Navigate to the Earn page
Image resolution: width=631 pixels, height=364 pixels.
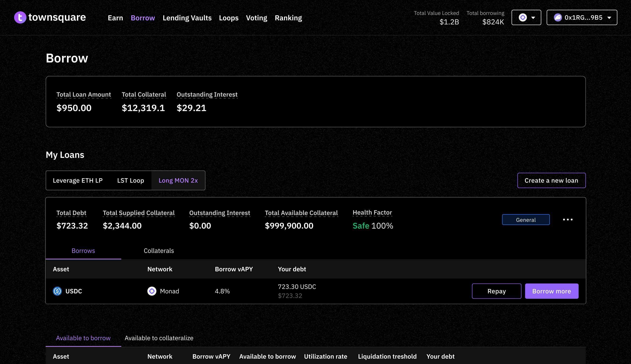coord(115,18)
